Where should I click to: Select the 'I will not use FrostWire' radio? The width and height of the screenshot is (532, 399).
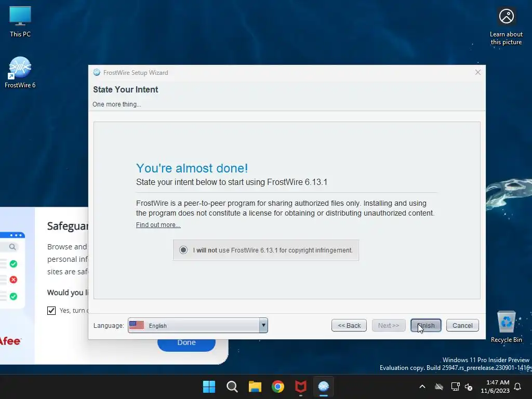click(x=183, y=250)
